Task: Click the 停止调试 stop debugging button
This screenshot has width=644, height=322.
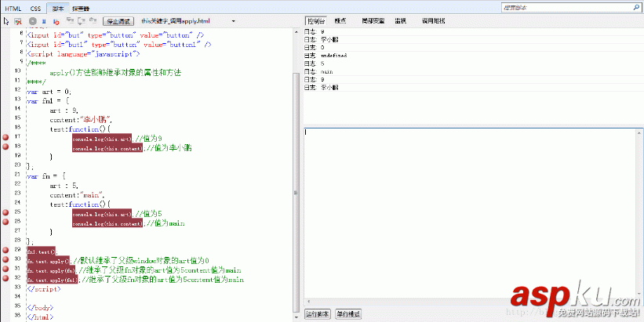Action: click(x=118, y=21)
